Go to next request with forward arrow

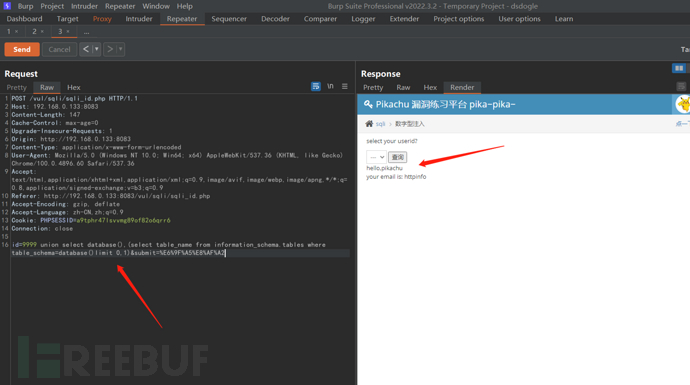[x=110, y=49]
